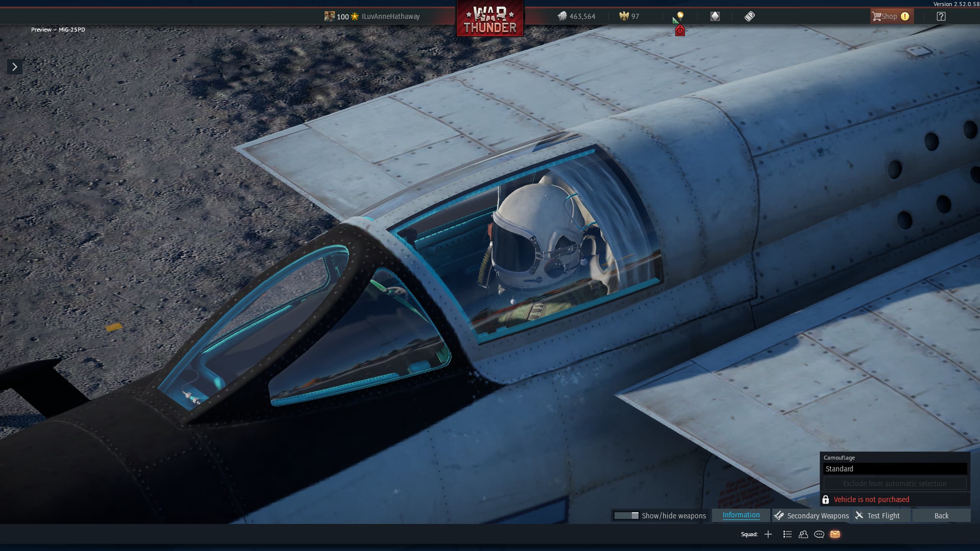The width and height of the screenshot is (980, 551).
Task: Open the chat speech bubble icon
Action: click(819, 534)
